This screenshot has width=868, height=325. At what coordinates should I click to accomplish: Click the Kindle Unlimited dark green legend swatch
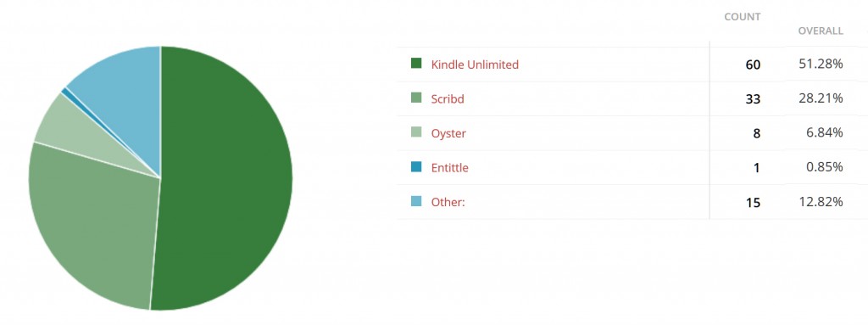(416, 64)
